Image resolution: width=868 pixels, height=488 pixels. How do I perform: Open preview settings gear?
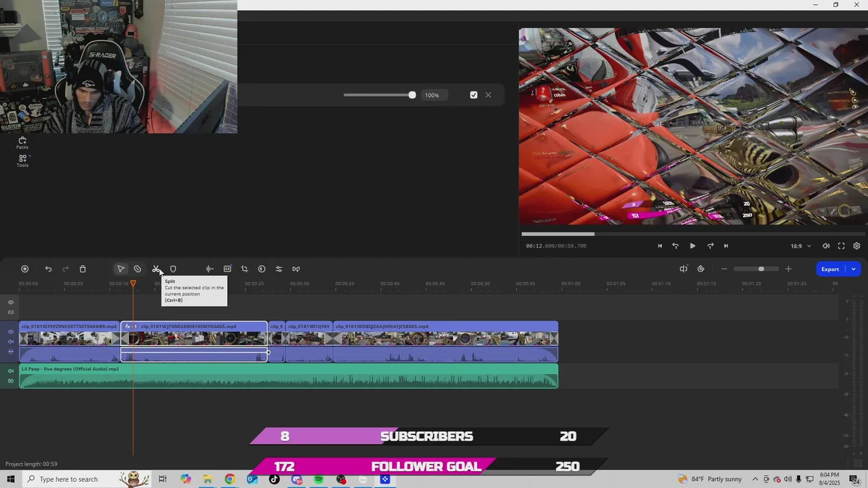coord(856,246)
